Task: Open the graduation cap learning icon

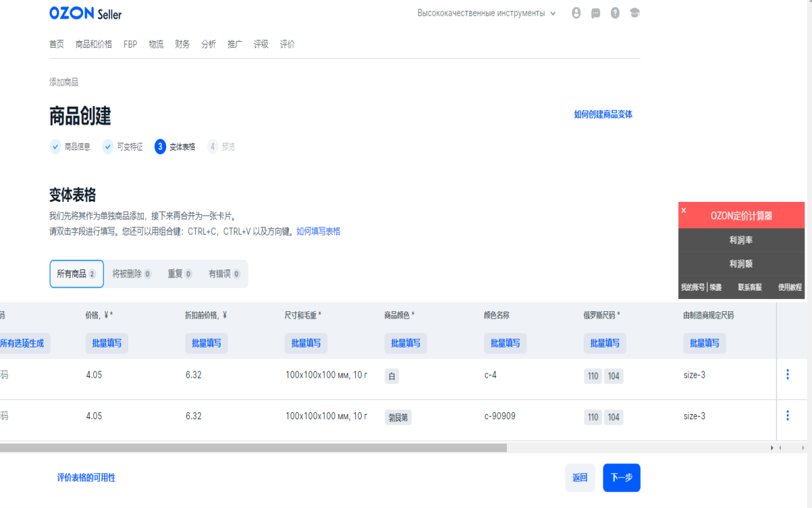Action: (634, 12)
